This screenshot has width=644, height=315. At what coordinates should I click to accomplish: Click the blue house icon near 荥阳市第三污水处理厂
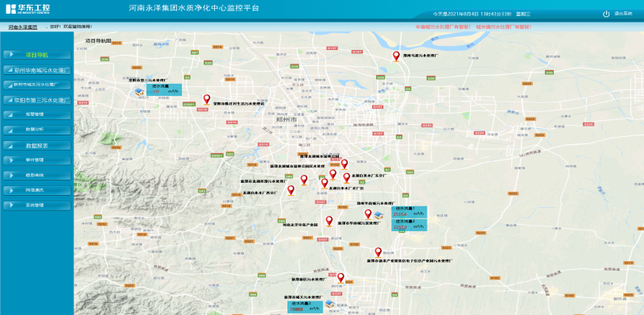pyautogui.click(x=139, y=92)
